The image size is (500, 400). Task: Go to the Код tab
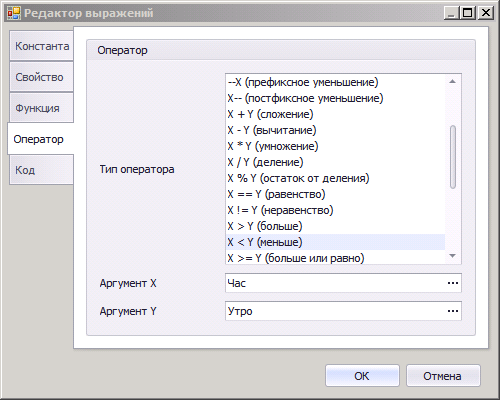(x=42, y=170)
